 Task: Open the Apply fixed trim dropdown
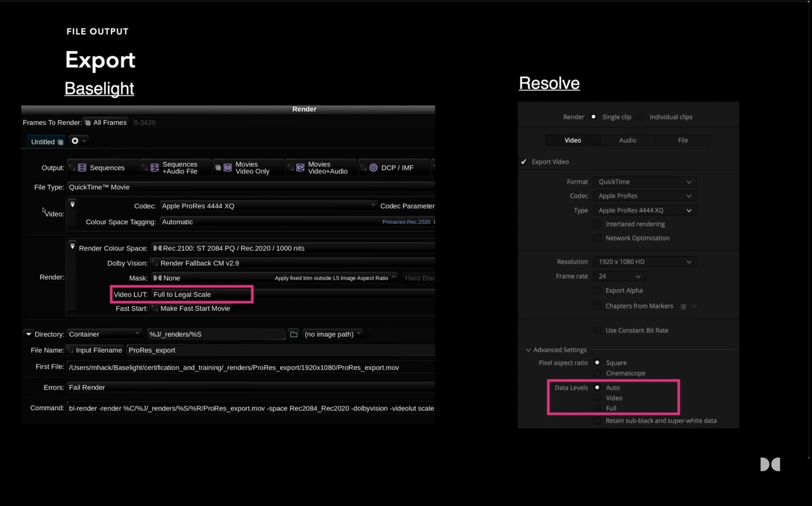click(335, 278)
